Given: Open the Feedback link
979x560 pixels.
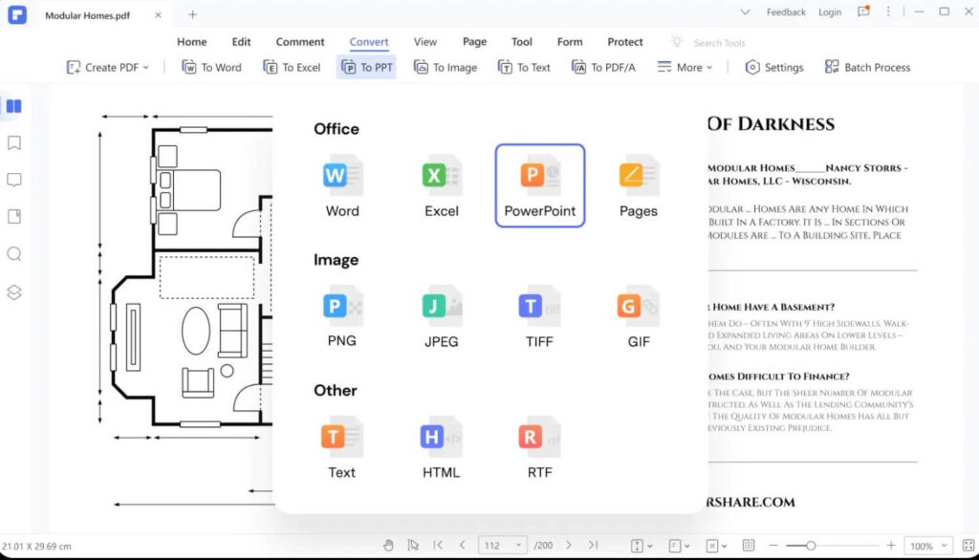Looking at the screenshot, I should pos(786,11).
